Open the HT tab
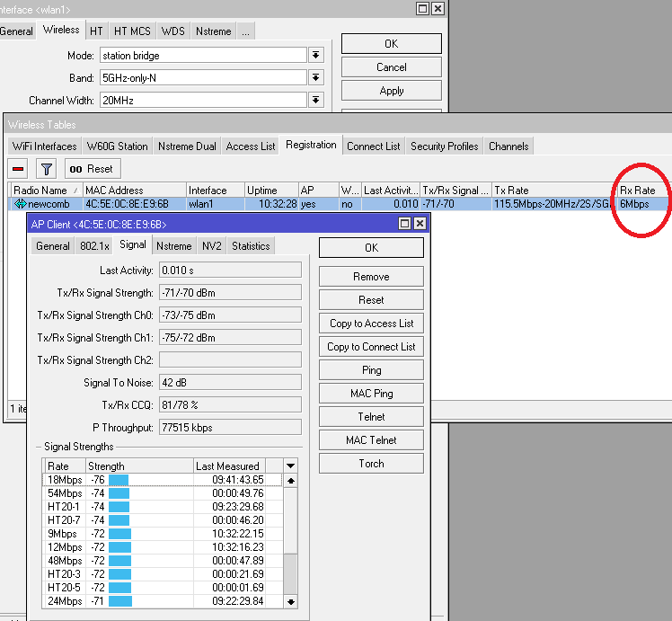The height and width of the screenshot is (621, 672). pyautogui.click(x=96, y=31)
